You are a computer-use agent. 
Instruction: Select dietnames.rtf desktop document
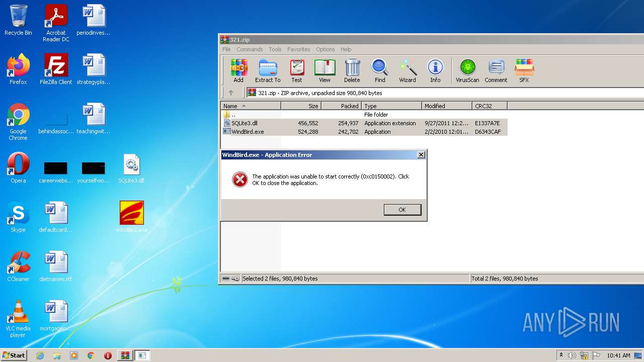[x=56, y=266]
